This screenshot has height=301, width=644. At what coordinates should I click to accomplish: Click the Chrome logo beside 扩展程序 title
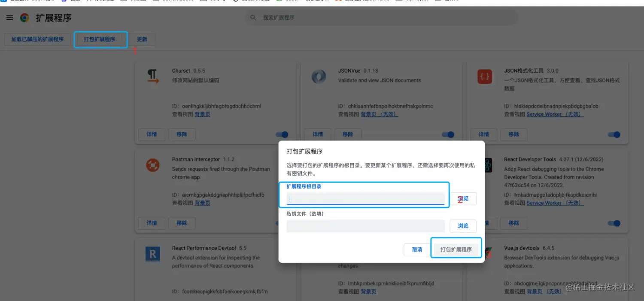[24, 18]
